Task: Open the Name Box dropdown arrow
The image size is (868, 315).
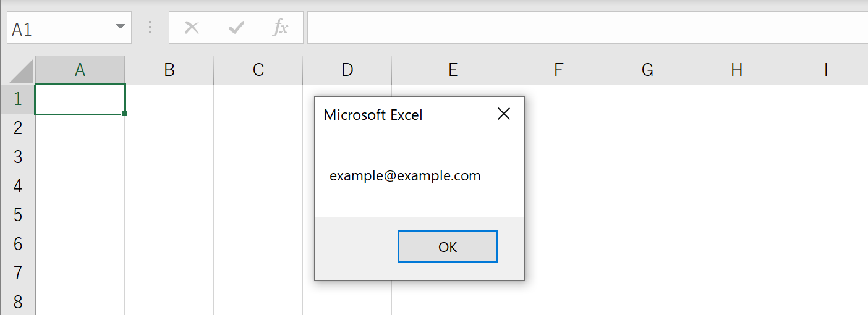Action: tap(120, 28)
